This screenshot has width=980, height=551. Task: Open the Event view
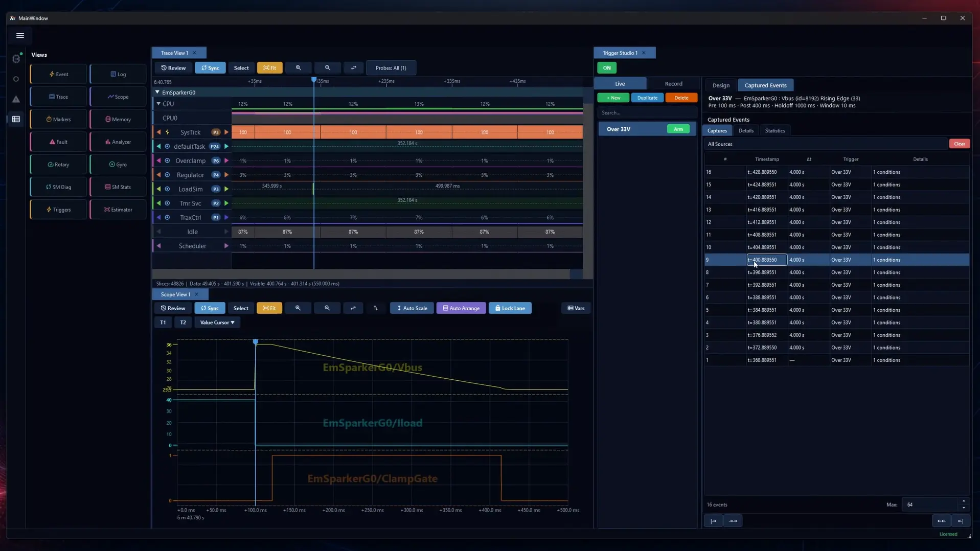coord(58,74)
